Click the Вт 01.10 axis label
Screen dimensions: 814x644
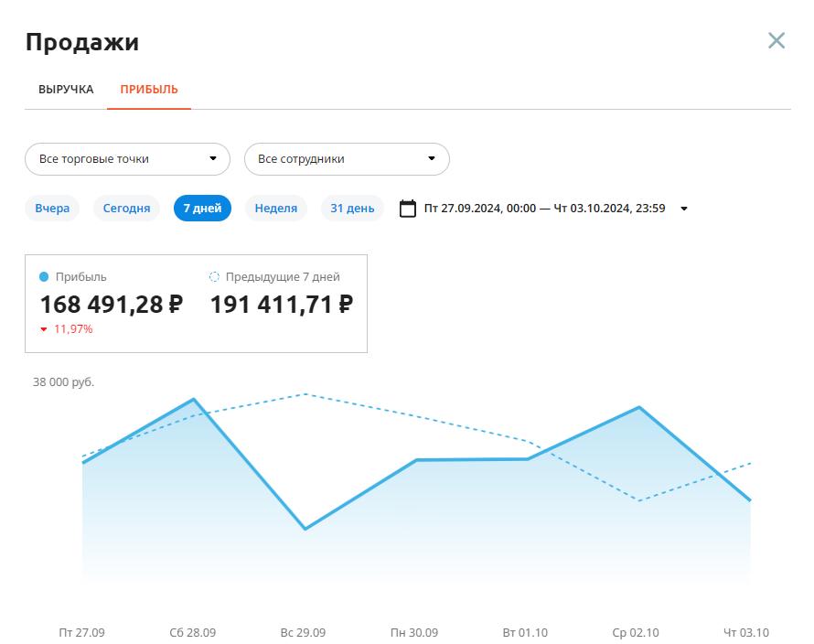click(525, 633)
